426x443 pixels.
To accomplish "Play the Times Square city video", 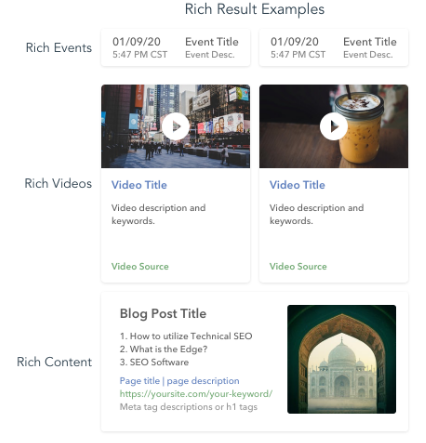I will 176,126.
